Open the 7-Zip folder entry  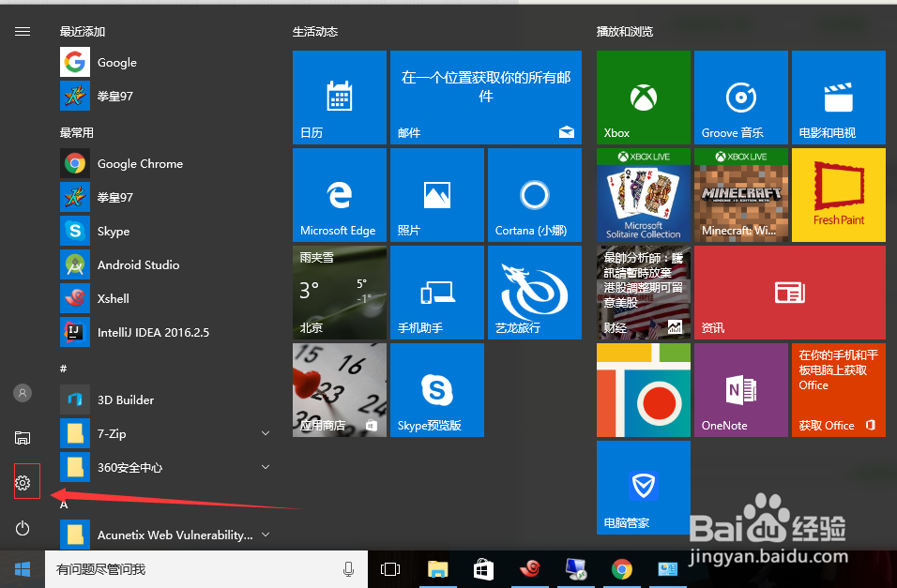pos(165,433)
